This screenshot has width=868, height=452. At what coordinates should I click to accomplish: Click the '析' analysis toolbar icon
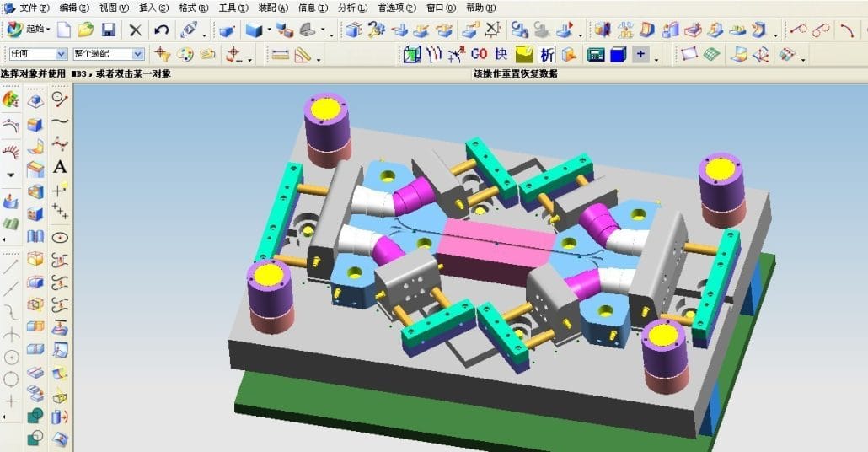click(547, 55)
